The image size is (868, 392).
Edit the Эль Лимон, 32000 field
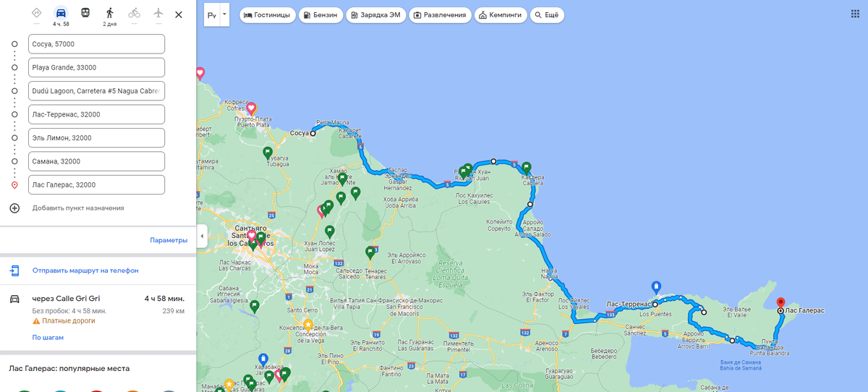coord(97,137)
